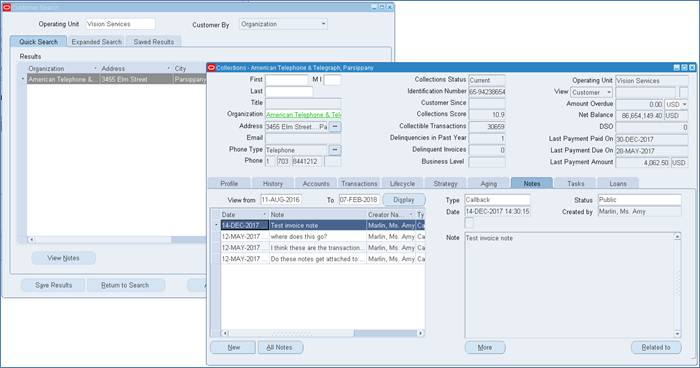The height and width of the screenshot is (368, 700).
Task: Click Net Balance value 86,654,149.40
Action: 640,116
